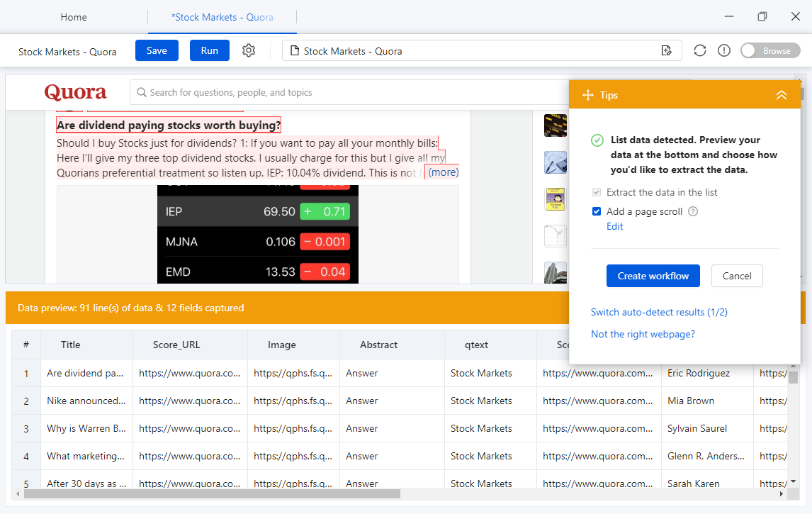Click the first sidebar thumbnail of trading screen
This screenshot has width=812, height=514.
tap(555, 125)
